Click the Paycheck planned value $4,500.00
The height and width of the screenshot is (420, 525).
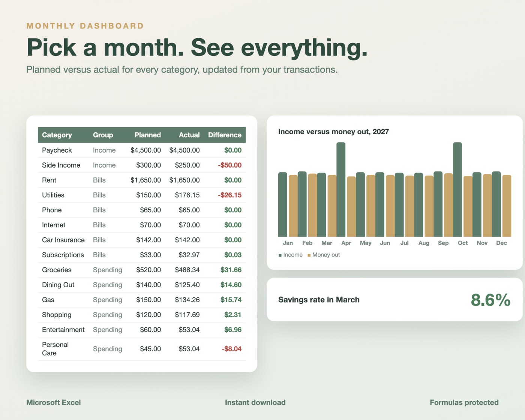click(145, 150)
